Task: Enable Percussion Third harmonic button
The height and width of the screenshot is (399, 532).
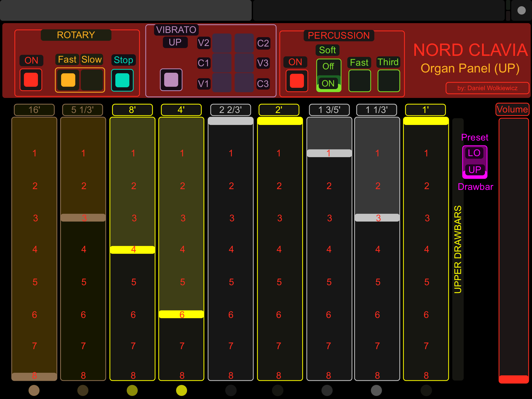Action: tap(389, 81)
